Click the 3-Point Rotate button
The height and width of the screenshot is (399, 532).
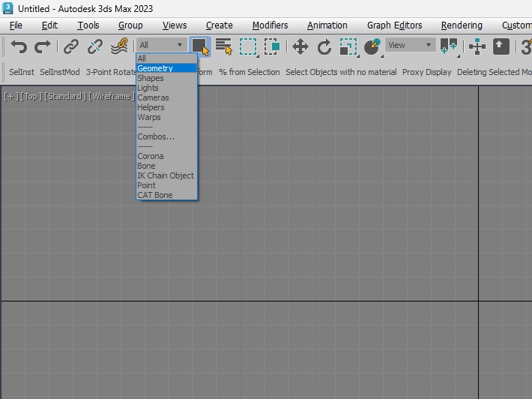(x=111, y=72)
